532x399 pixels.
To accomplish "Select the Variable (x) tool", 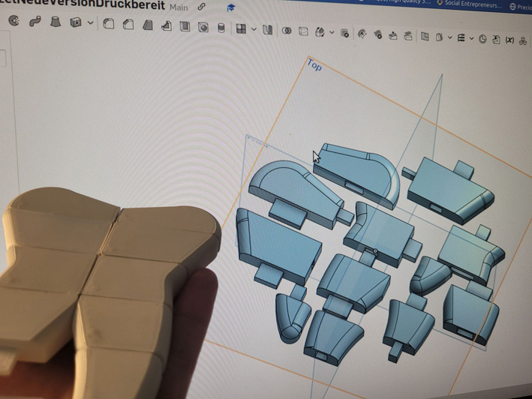I will pos(509,40).
